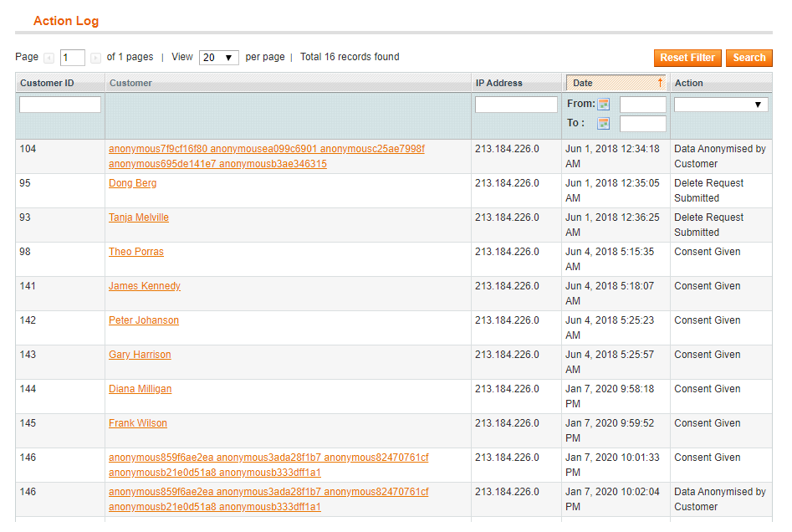Open Diana Milligan customer link
The width and height of the screenshot is (792, 532).
140,389
